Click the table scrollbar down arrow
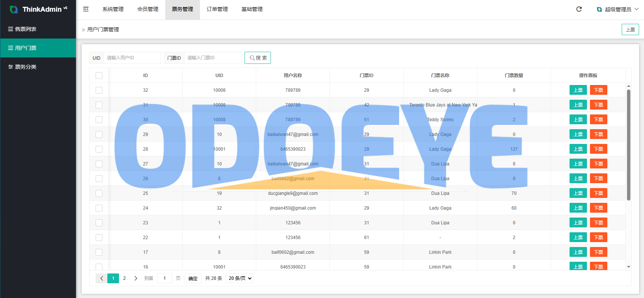The width and height of the screenshot is (644, 298). pyautogui.click(x=629, y=267)
